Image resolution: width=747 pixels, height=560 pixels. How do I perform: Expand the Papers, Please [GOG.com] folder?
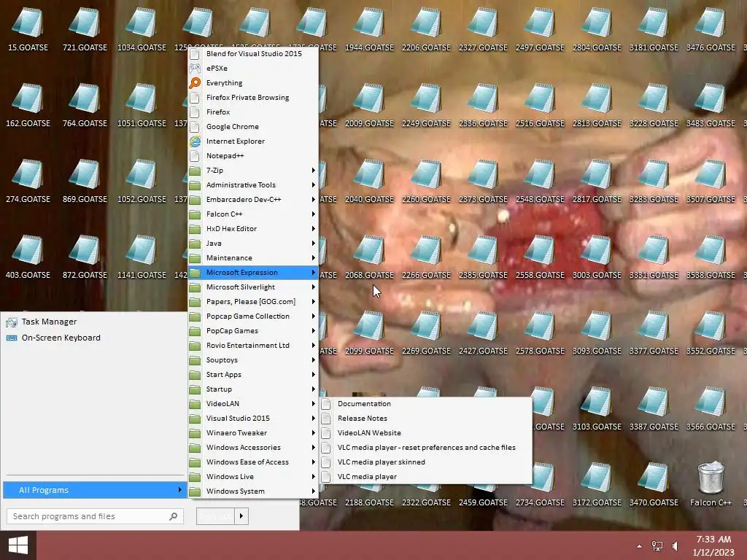click(253, 302)
